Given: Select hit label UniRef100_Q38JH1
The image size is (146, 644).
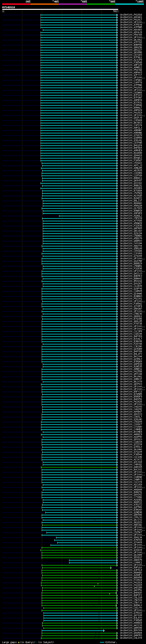Looking at the screenshot, I should [x=131, y=140].
